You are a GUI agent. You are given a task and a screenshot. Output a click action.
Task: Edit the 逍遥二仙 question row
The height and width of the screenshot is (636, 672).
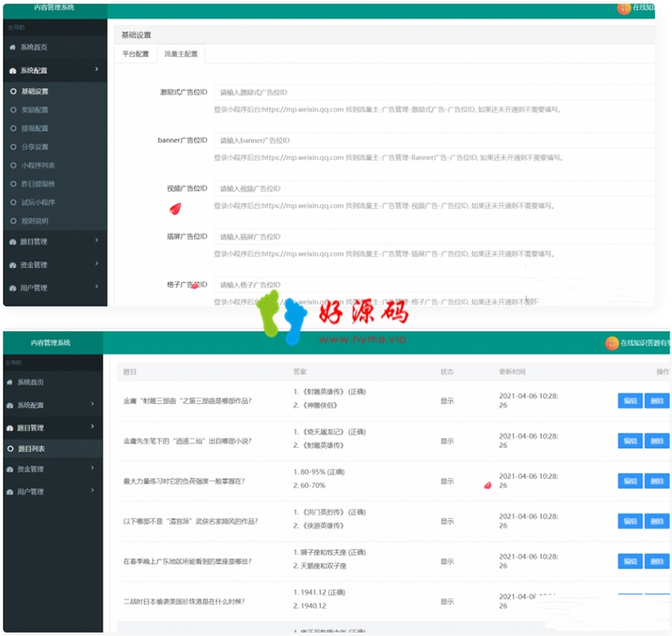click(x=630, y=441)
